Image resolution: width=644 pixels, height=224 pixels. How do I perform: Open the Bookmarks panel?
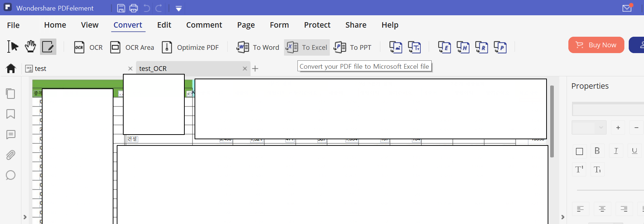pos(11,114)
